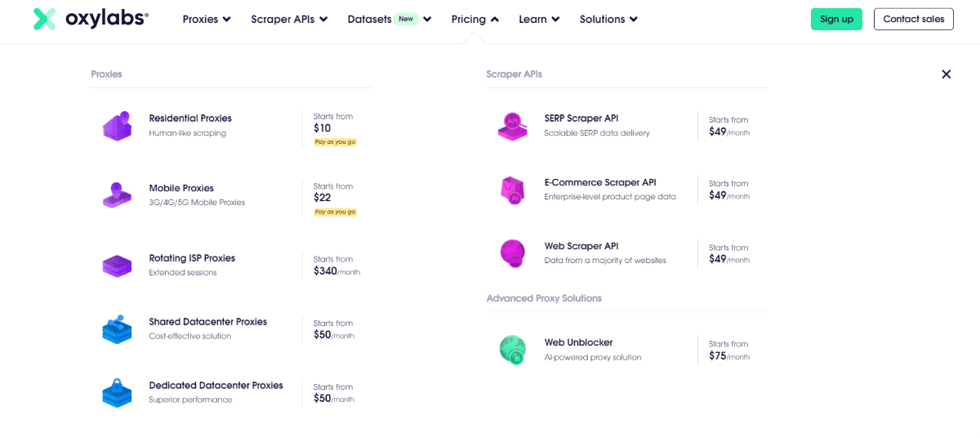Click the $340/month Rotating ISP price
Image resolution: width=980 pixels, height=438 pixels.
click(x=336, y=271)
